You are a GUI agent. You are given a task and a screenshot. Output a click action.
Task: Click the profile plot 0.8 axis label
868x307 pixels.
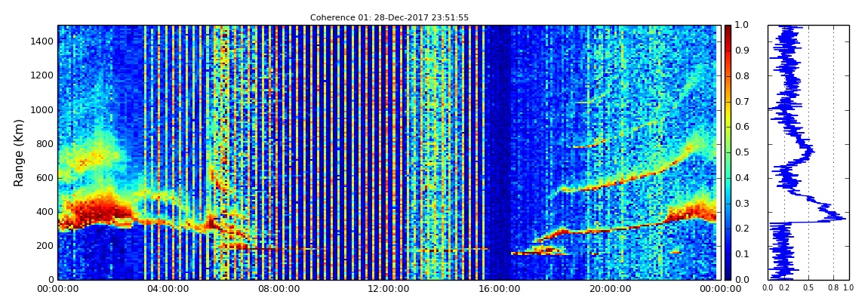coord(833,288)
